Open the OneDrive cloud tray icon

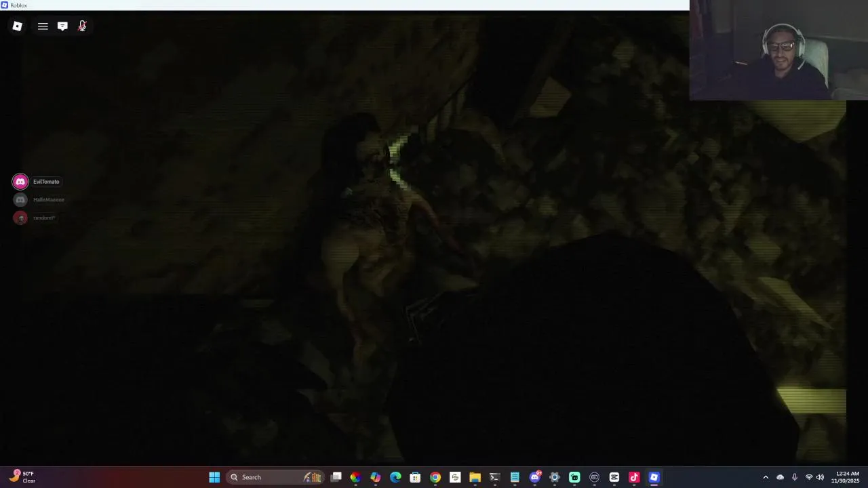click(x=780, y=477)
